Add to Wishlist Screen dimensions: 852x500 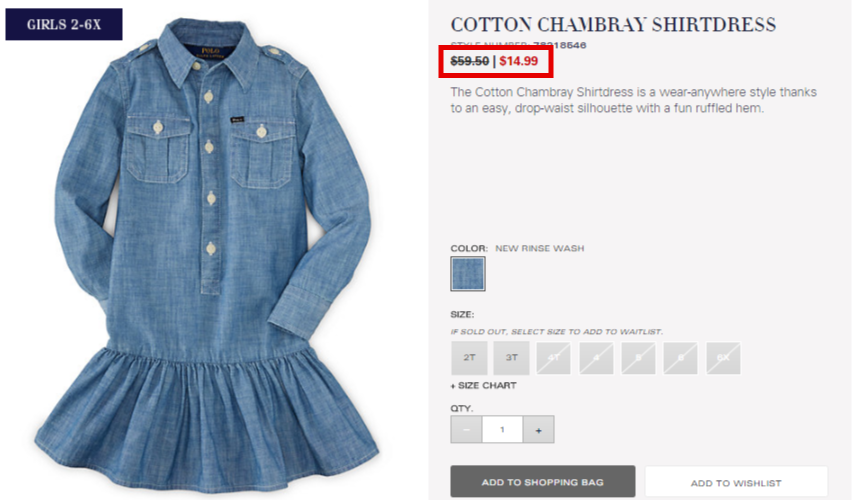[736, 482]
